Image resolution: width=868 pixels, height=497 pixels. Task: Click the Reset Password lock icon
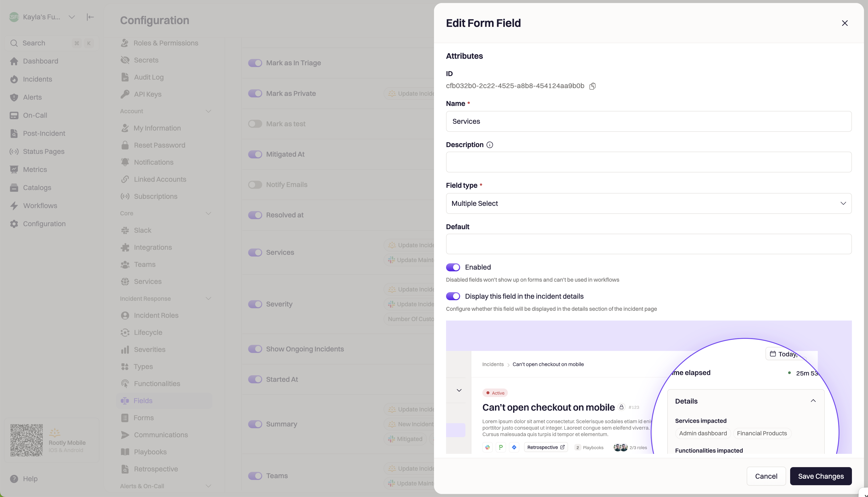(125, 145)
